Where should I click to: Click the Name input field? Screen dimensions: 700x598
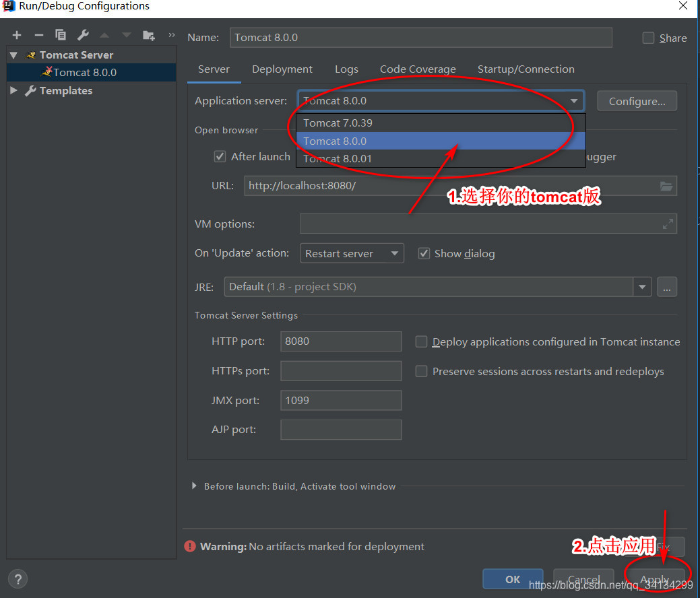[421, 38]
